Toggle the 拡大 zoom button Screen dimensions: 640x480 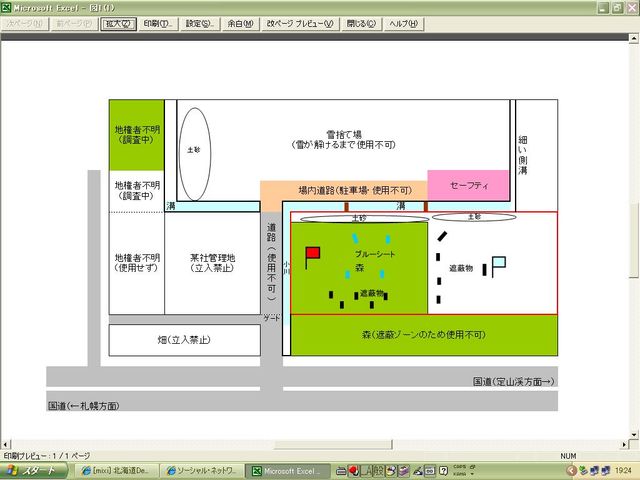point(117,23)
